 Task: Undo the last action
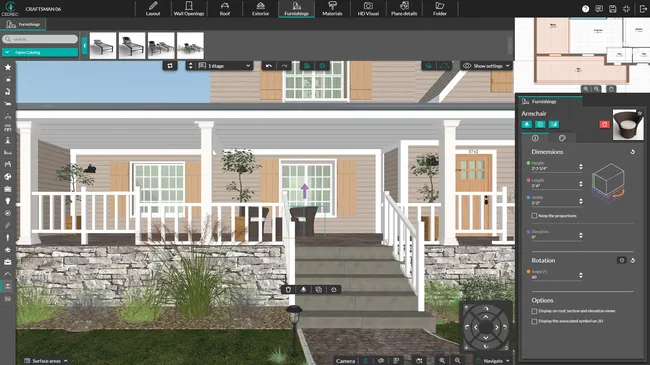click(x=269, y=66)
